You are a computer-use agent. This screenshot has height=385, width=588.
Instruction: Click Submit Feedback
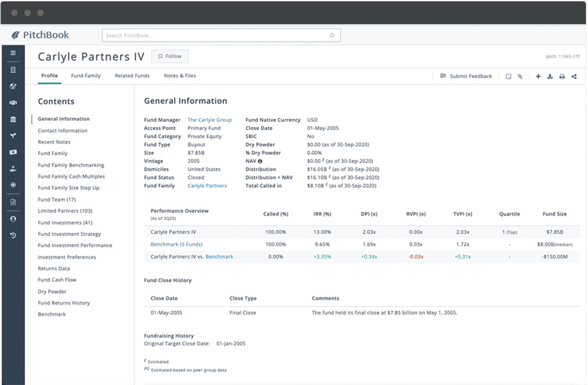(466, 77)
